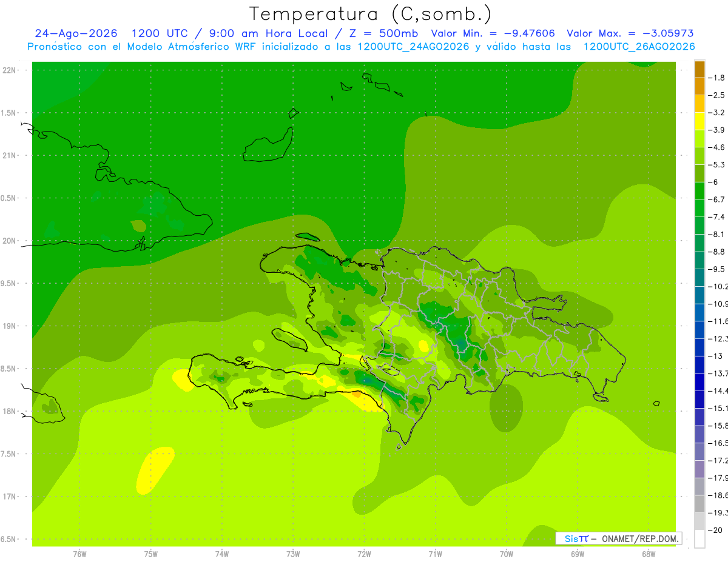Click the "Temperatura (C,somb.)" chart title
Viewport: 728px width, 562px height.
[371, 14]
